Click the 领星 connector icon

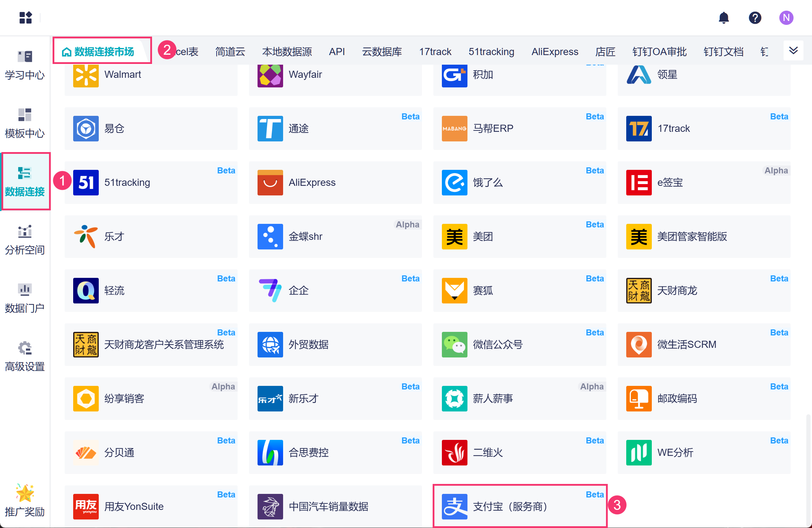point(639,75)
